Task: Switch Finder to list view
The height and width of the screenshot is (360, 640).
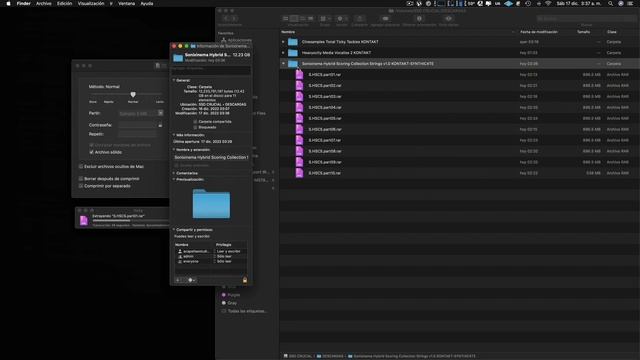Action: click(294, 19)
